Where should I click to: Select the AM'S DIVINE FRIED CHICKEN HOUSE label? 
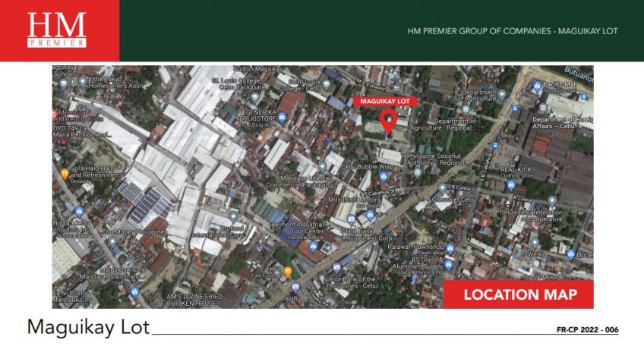(x=194, y=300)
